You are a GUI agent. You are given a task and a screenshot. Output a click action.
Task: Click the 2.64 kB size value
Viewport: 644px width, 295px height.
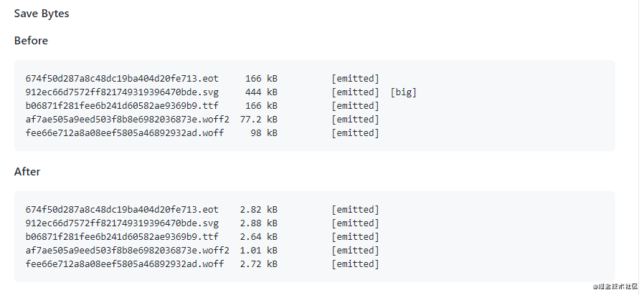[x=259, y=236]
